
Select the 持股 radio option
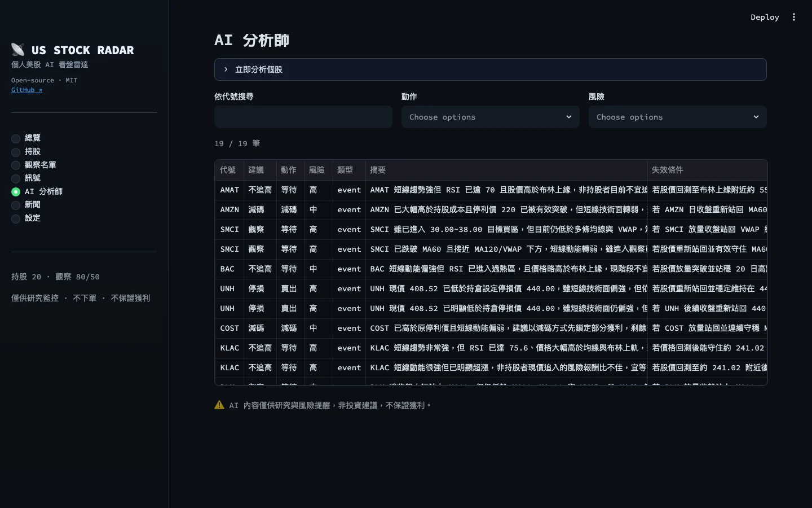click(26, 151)
